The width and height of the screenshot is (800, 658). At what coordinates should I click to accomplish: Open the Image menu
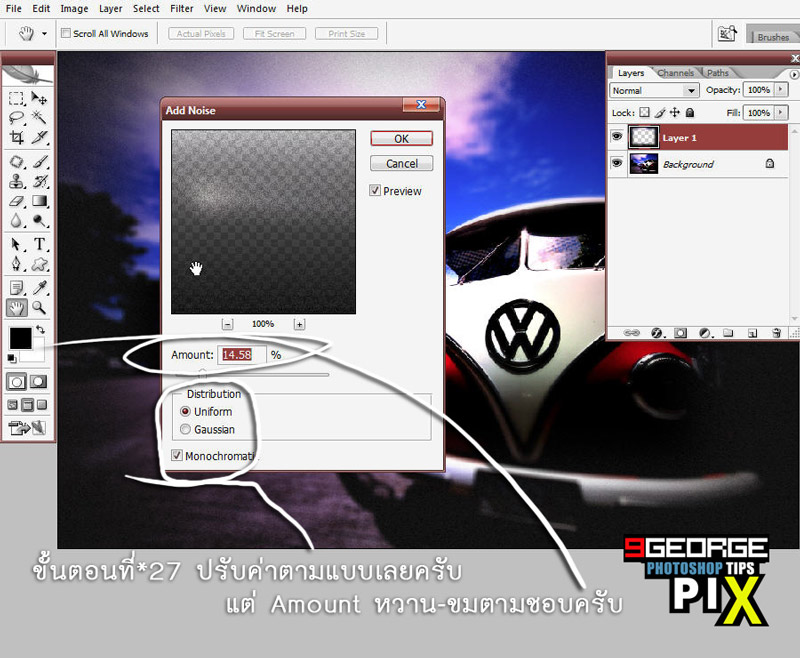pos(74,9)
